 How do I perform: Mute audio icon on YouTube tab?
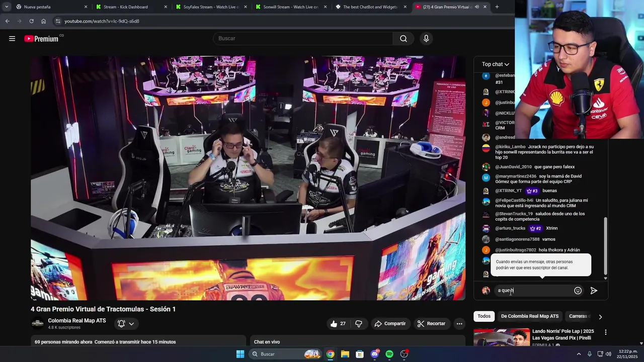(476, 7)
